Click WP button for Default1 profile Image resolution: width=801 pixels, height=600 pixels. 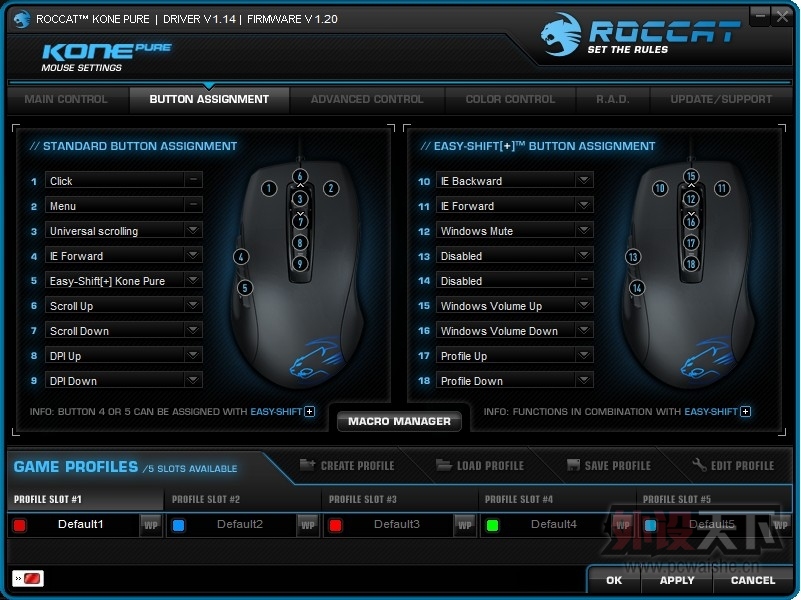click(151, 525)
